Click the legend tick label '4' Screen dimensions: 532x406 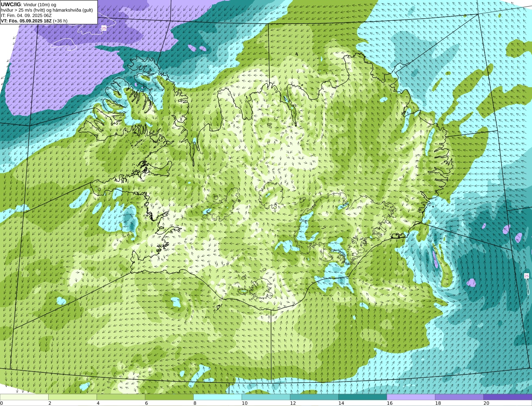(98, 403)
